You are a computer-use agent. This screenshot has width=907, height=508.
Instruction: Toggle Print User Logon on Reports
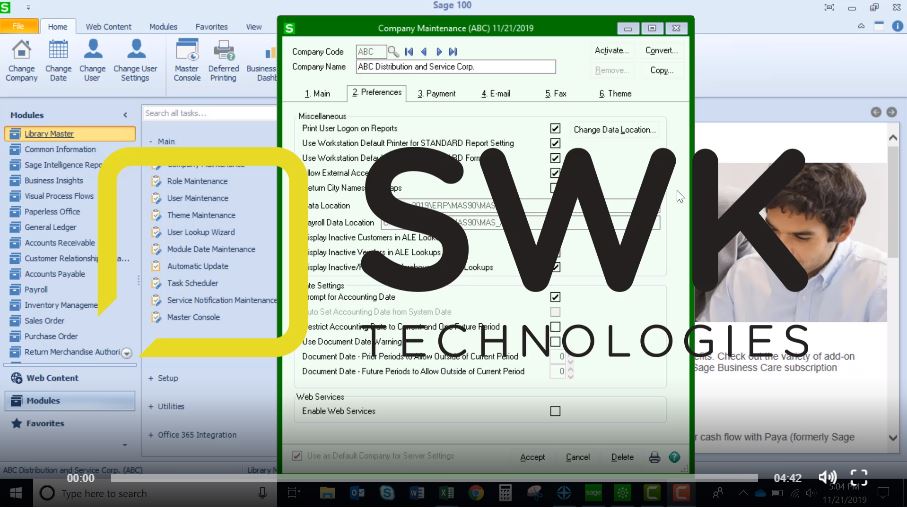pyautogui.click(x=555, y=128)
